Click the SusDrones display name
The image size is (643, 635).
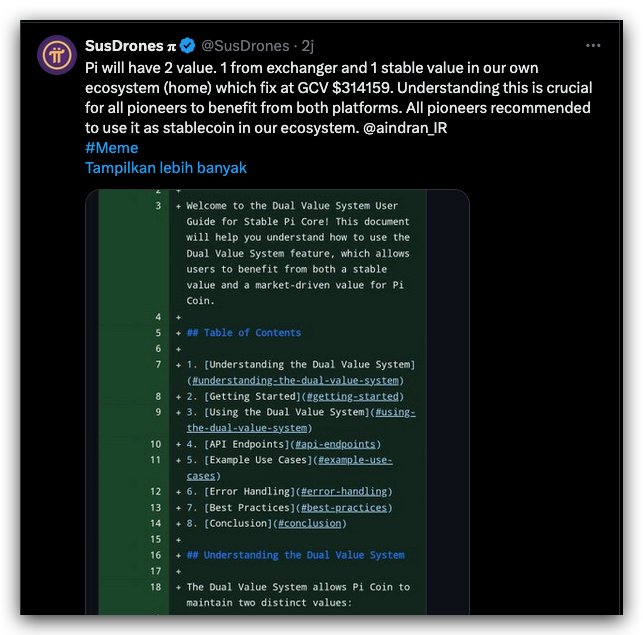(124, 46)
